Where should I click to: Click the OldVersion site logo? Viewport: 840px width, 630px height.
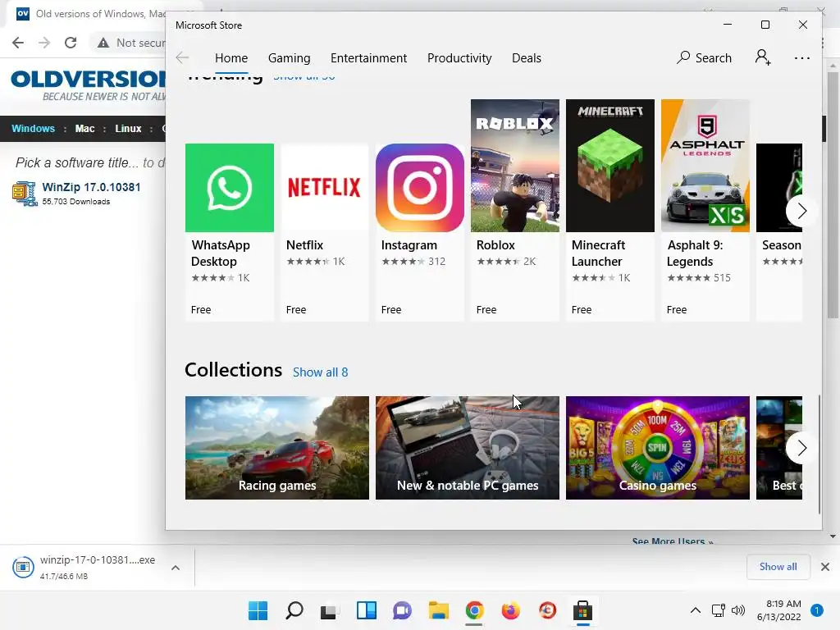click(x=88, y=84)
